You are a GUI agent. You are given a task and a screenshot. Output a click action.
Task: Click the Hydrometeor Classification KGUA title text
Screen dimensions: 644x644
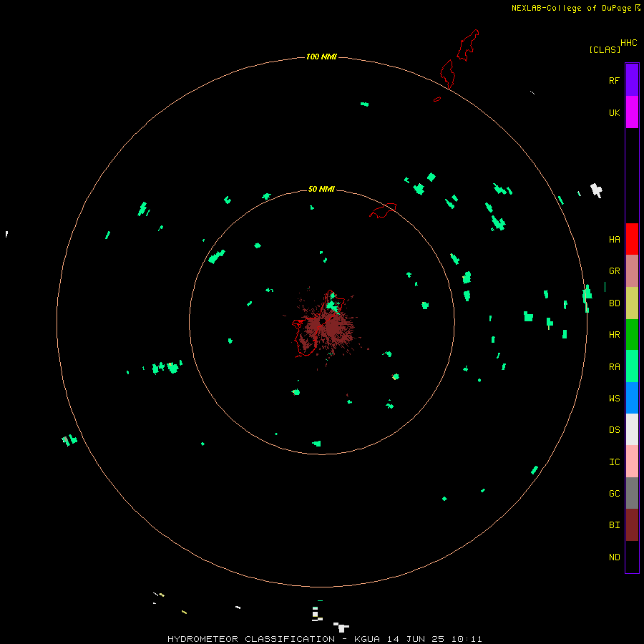click(324, 639)
